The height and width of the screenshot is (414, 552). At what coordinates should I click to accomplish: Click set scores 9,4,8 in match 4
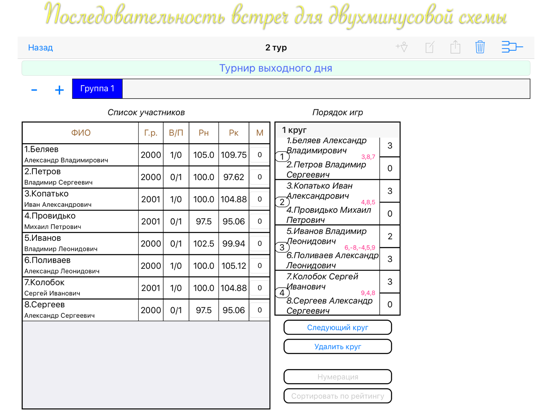pyautogui.click(x=368, y=293)
